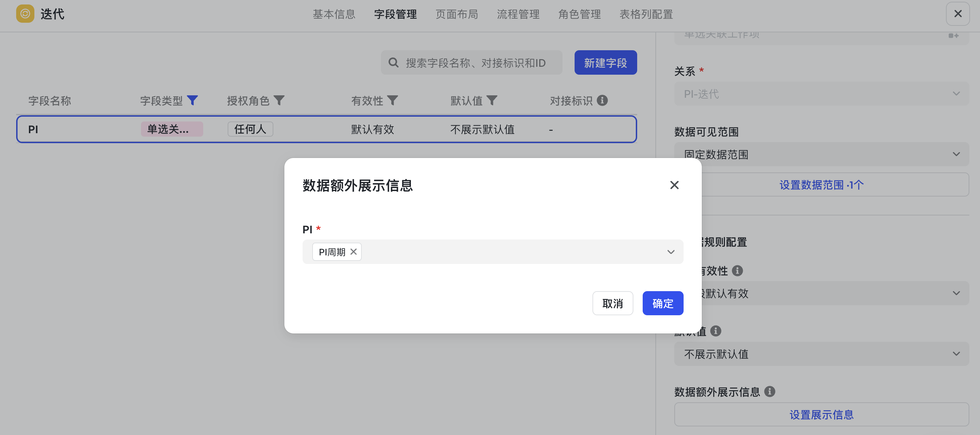Image resolution: width=980 pixels, height=435 pixels.
Task: Open the 不展示默认值 dropdown
Action: 821,354
